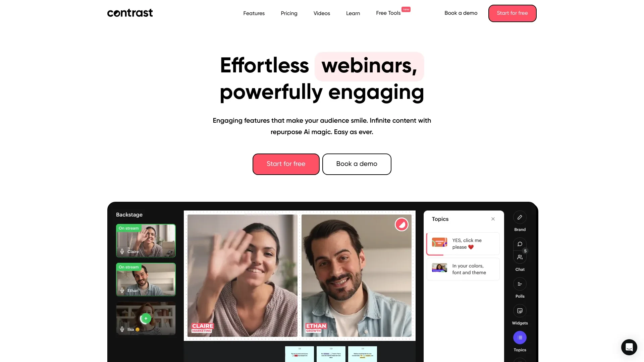Expand the Learn navigation menu
Image resolution: width=644 pixels, height=362 pixels.
tap(353, 13)
